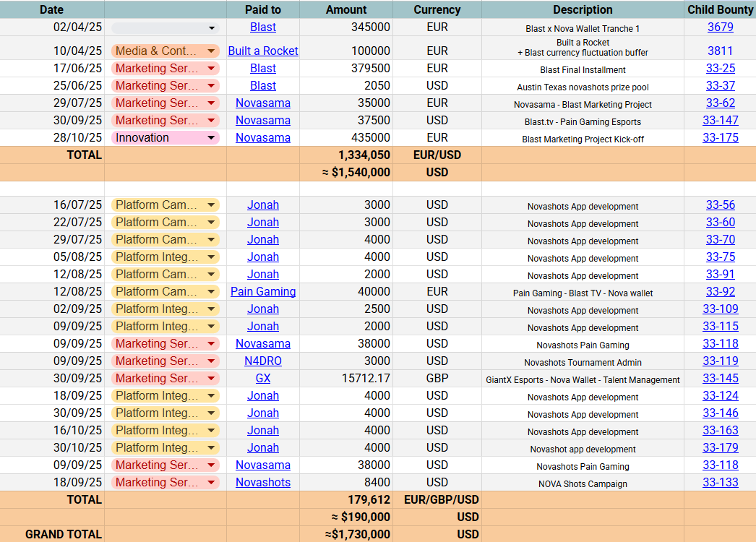Select the ≈$1,730,000 grand total cell

tap(346, 534)
